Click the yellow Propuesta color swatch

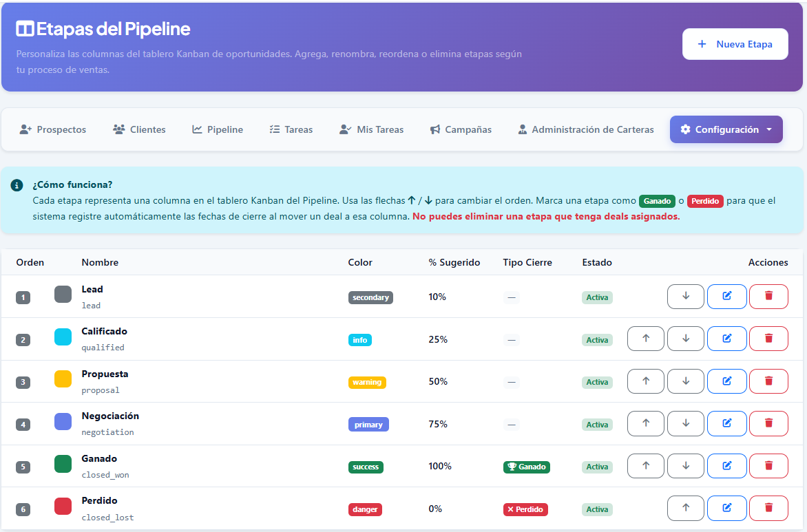pos(63,379)
